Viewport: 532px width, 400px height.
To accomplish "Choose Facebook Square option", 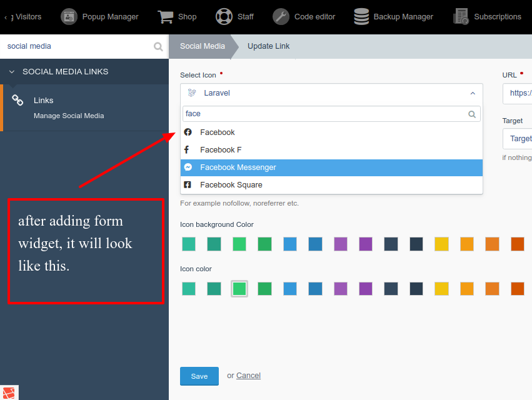I will (x=331, y=185).
